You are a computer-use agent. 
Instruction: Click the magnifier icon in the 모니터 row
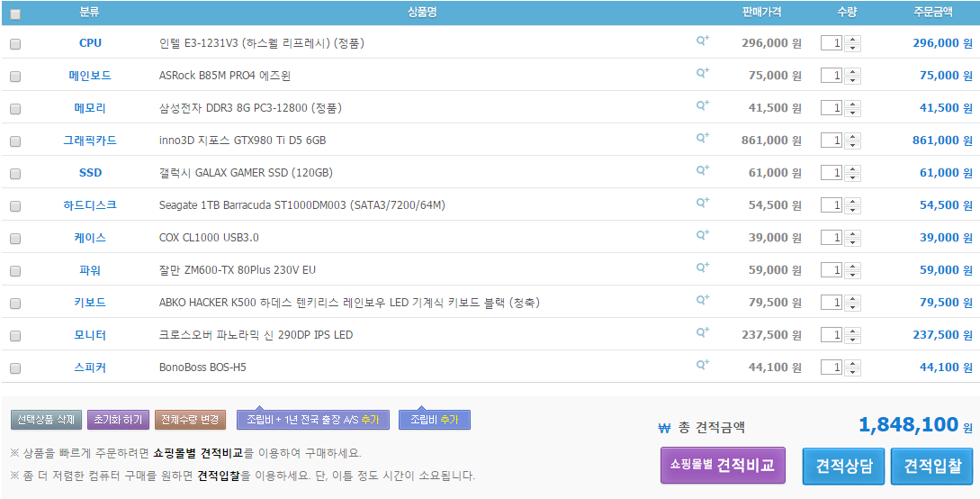[703, 333]
